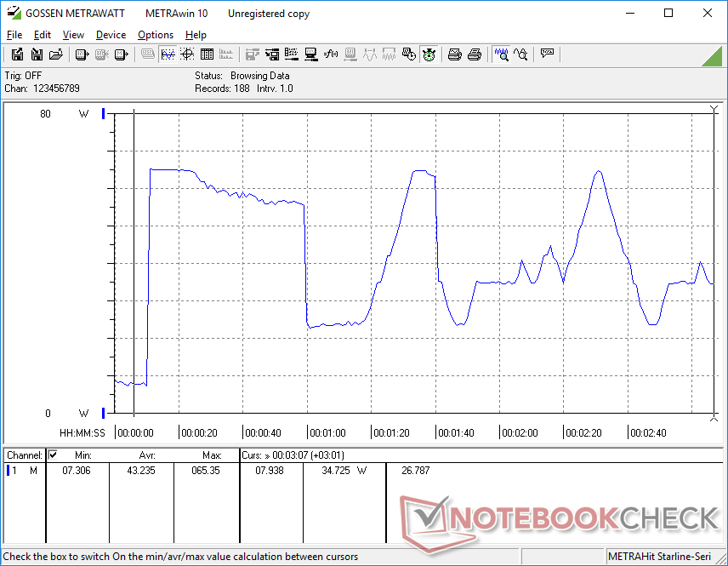728x566 pixels.
Task: Open the Help menu
Action: [196, 35]
